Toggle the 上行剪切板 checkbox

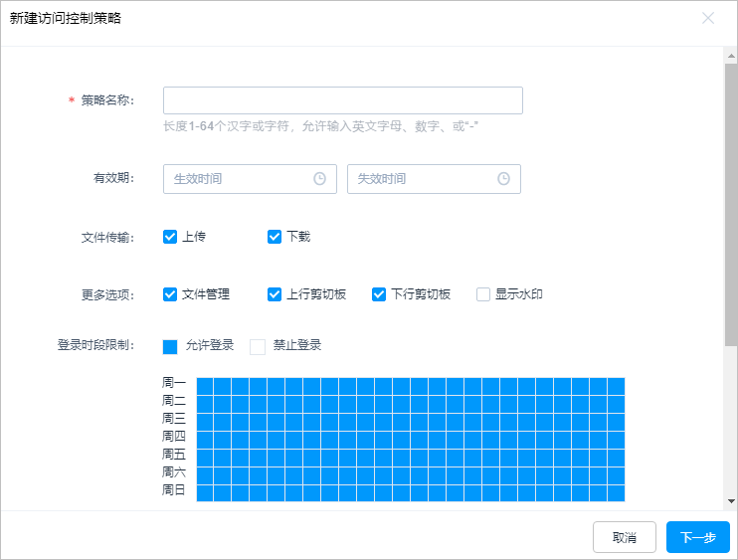pos(275,294)
